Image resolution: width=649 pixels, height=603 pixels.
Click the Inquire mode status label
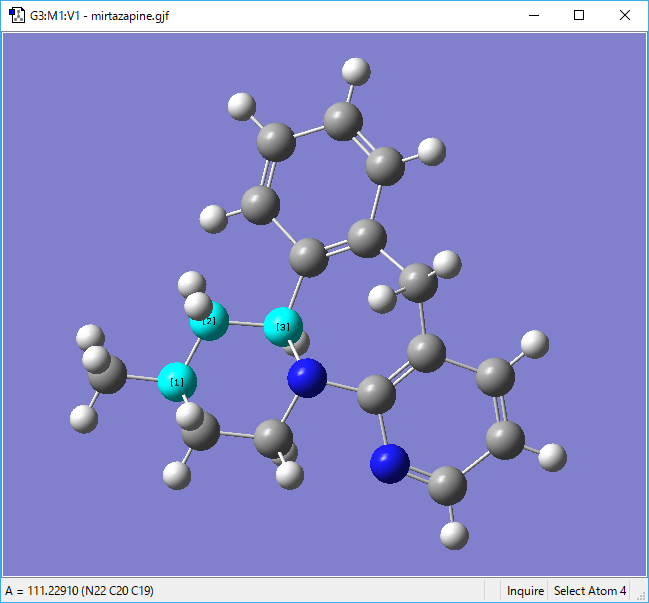pos(525,591)
